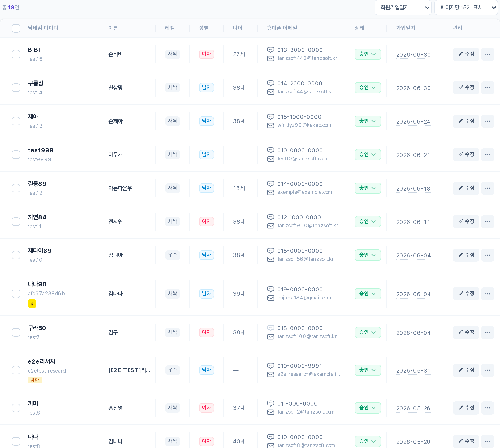Check the box for BIBI row
This screenshot has height=448, width=500.
(16, 54)
